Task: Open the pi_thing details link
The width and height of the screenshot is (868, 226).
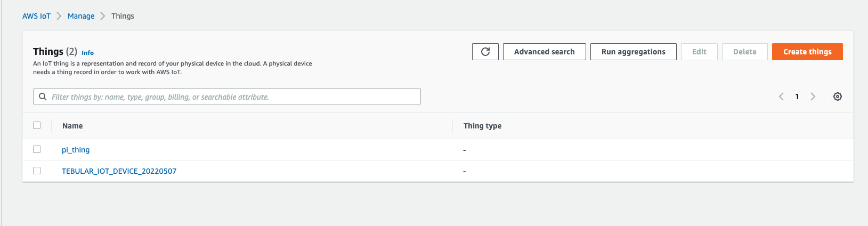Action: tap(76, 150)
